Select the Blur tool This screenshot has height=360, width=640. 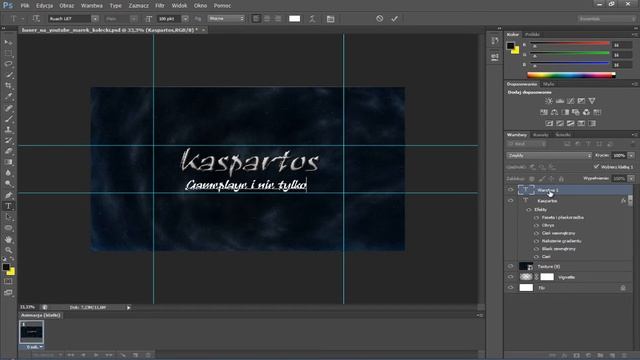[8, 173]
